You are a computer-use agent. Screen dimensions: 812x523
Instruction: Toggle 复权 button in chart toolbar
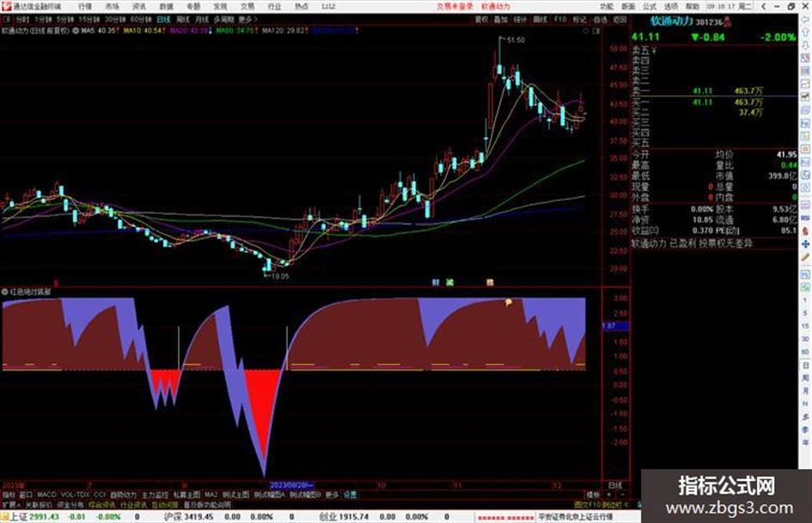click(x=481, y=19)
